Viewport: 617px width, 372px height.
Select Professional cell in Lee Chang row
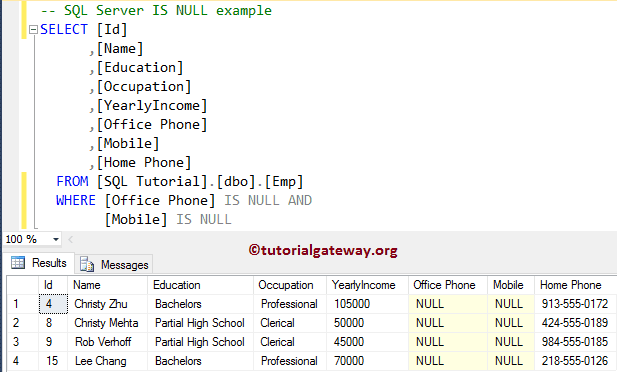290,361
